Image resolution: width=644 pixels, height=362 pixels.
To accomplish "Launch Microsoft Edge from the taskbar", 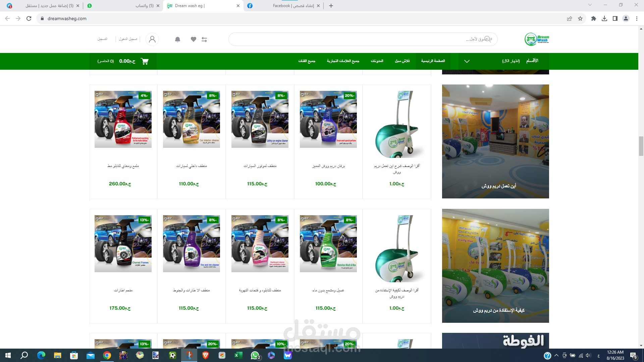I will click(x=41, y=355).
